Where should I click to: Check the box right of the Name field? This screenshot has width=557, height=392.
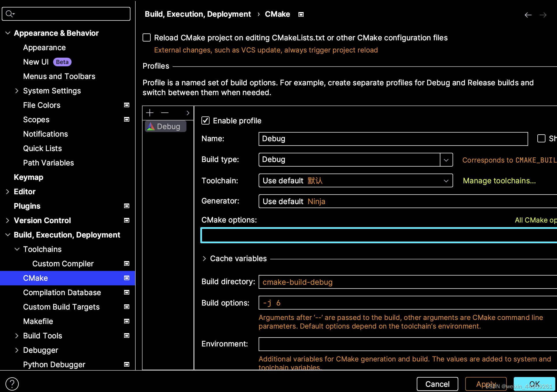click(541, 138)
